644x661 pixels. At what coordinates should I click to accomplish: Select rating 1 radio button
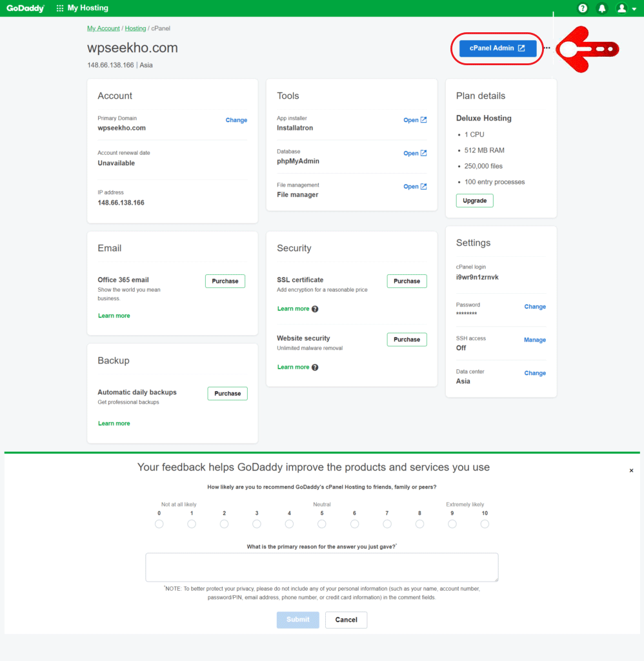tap(192, 524)
